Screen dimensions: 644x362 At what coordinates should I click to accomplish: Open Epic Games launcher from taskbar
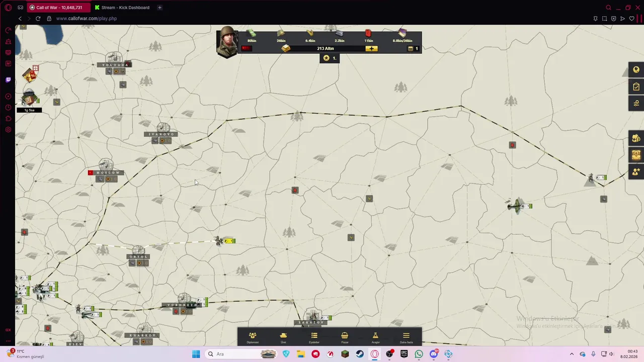404,354
